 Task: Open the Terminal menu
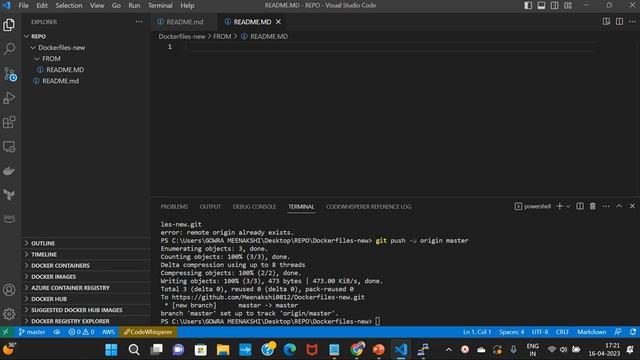[160, 5]
